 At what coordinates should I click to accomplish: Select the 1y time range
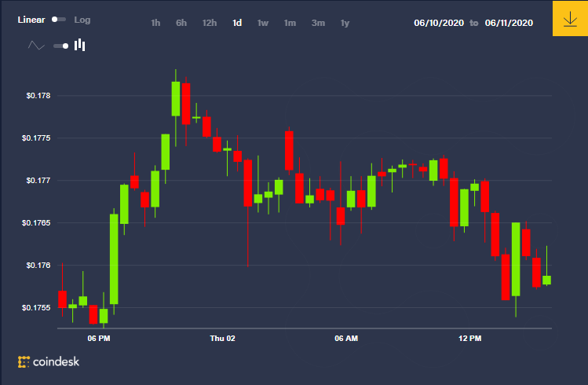[345, 23]
